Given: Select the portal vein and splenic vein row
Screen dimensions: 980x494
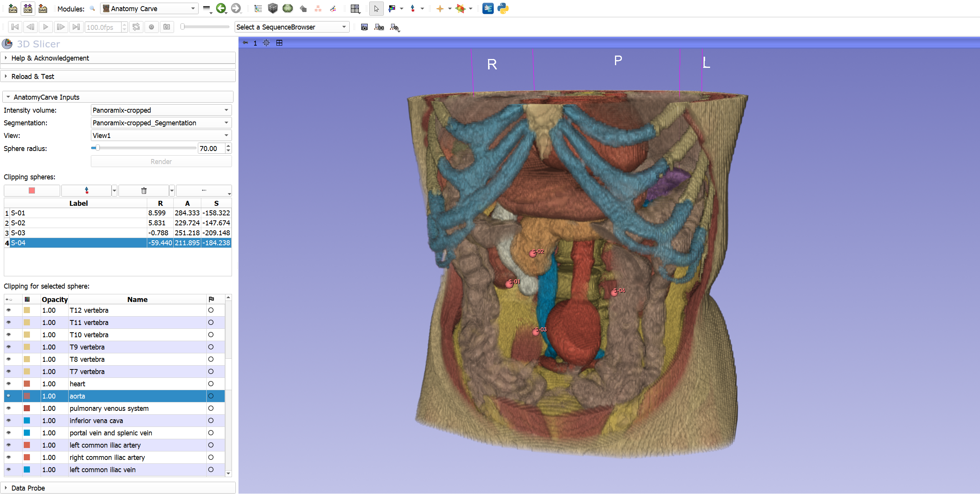Looking at the screenshot, I should [x=111, y=433].
